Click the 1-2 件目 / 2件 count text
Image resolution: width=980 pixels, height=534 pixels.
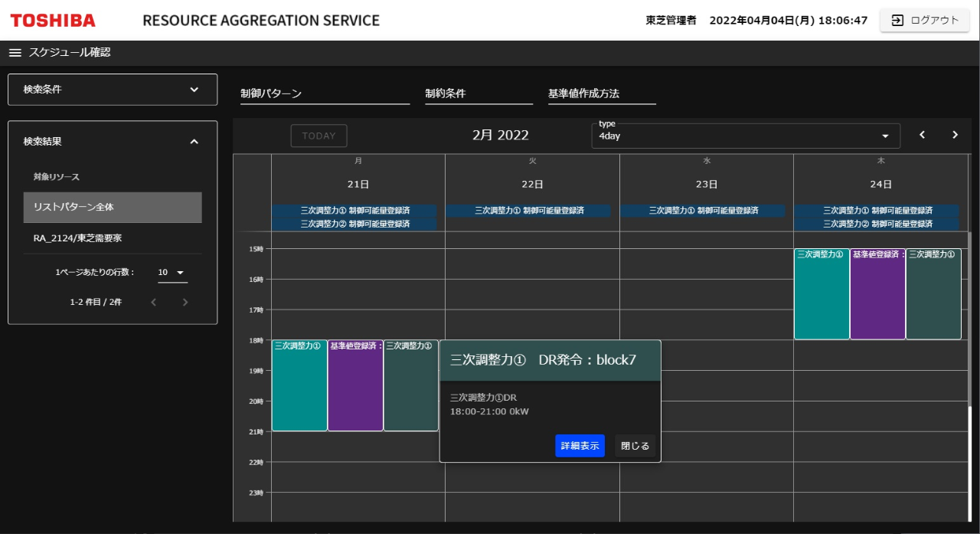coord(96,302)
